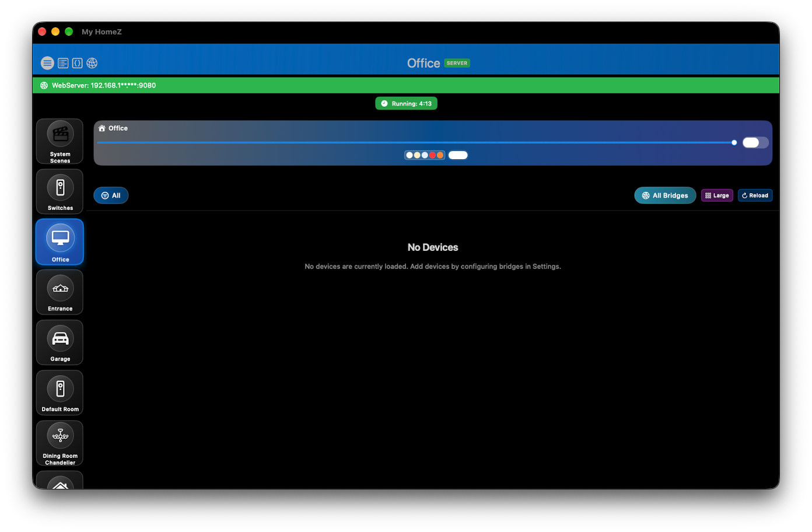Screen dimensions: 812x532
Task: Click the home icon beside Office label
Action: click(x=102, y=128)
